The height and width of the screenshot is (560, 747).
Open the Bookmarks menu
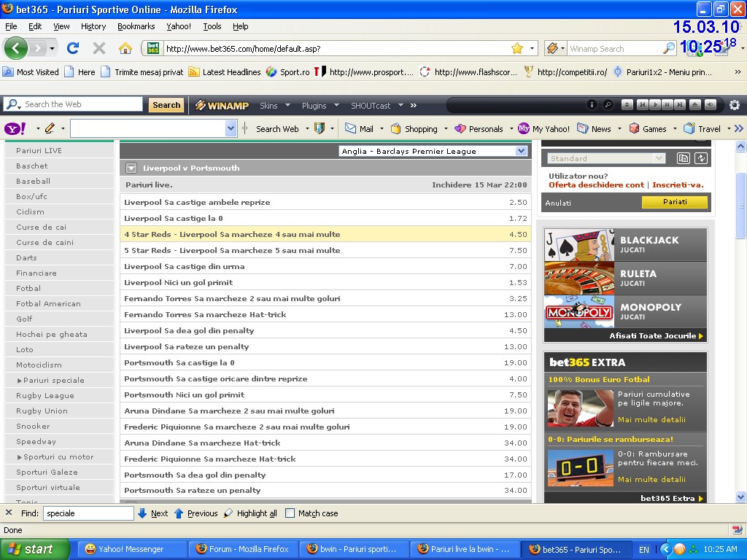(x=136, y=26)
